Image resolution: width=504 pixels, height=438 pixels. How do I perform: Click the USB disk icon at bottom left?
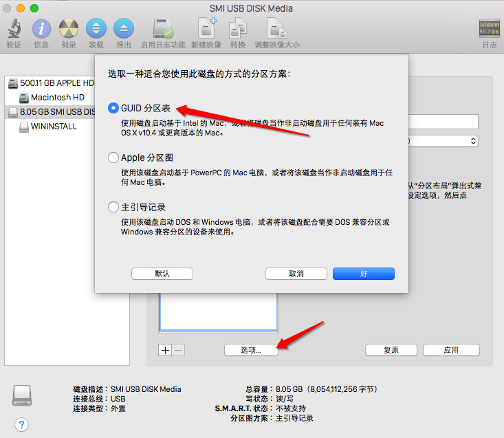(x=22, y=395)
